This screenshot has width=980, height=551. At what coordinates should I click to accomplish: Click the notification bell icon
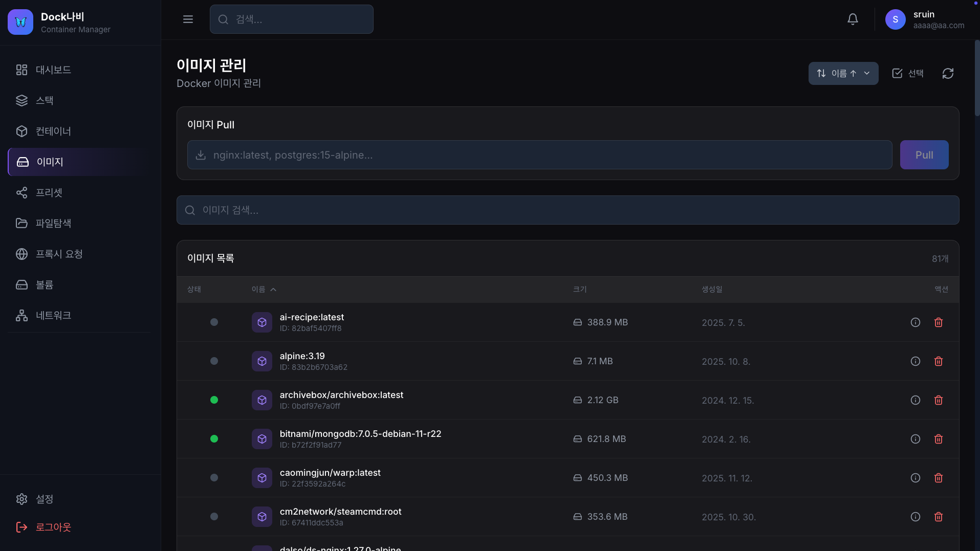(x=853, y=19)
